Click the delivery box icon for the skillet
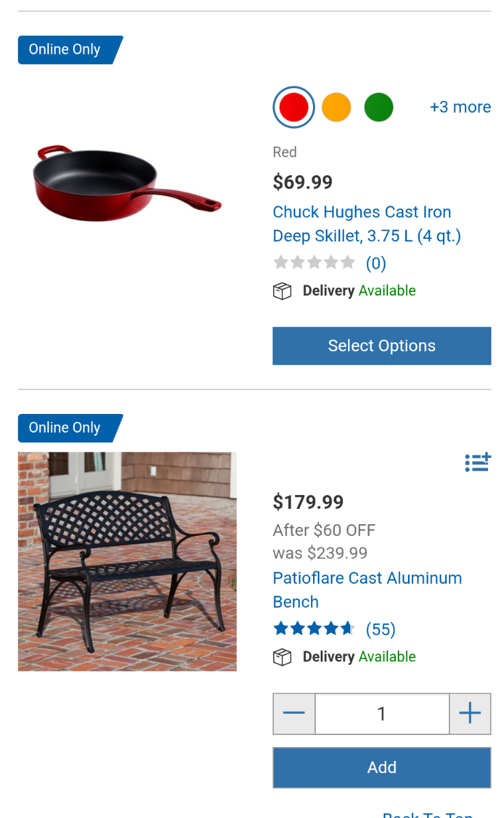Screen dimensions: 504x818 (283, 291)
